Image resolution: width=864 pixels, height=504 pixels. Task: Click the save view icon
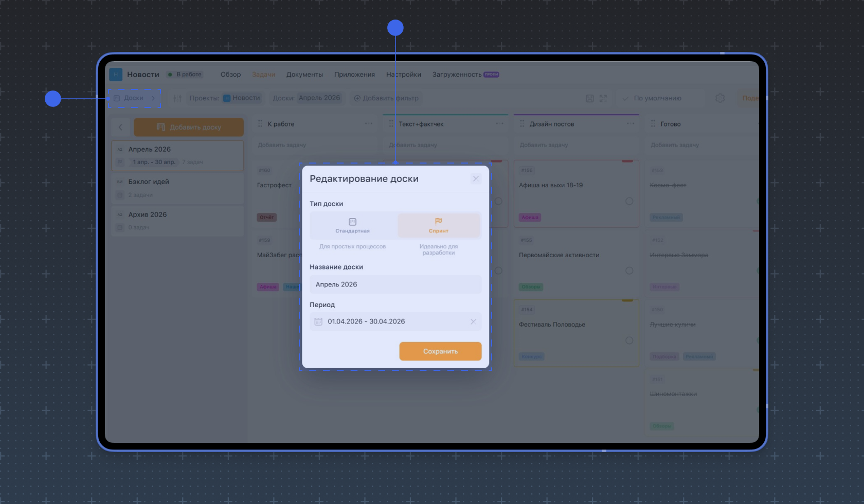pos(590,98)
